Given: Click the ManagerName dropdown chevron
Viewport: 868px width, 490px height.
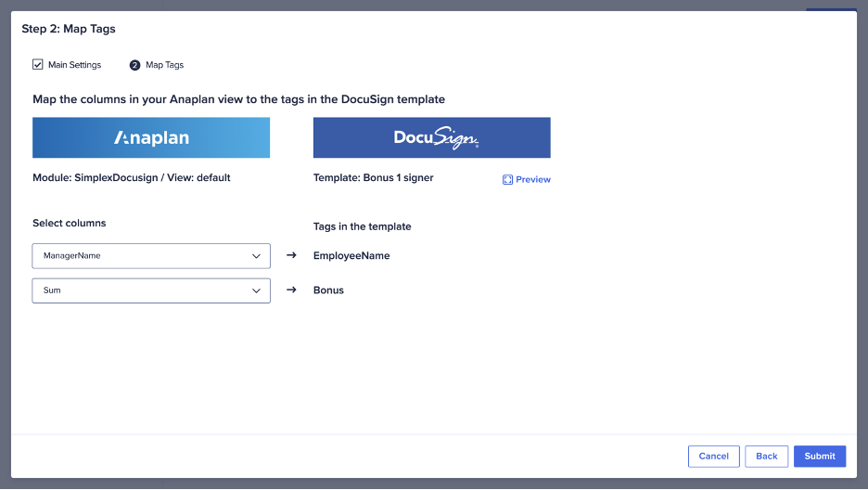Looking at the screenshot, I should (x=256, y=256).
